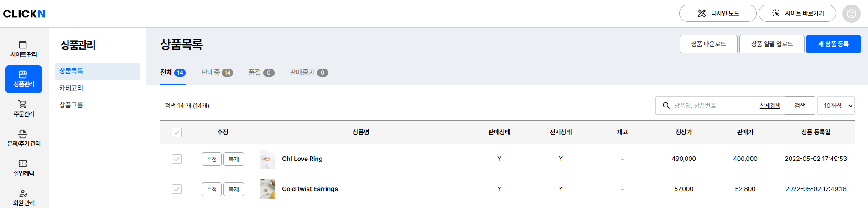This screenshot has width=868, height=208.
Task: Click the 새 상품 등록 button
Action: [x=833, y=44]
